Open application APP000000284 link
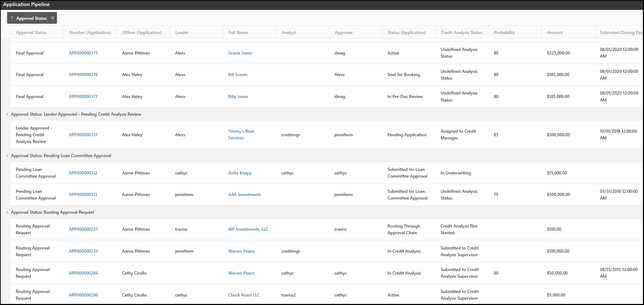Image resolution: width=644 pixels, height=305 pixels. (x=83, y=273)
